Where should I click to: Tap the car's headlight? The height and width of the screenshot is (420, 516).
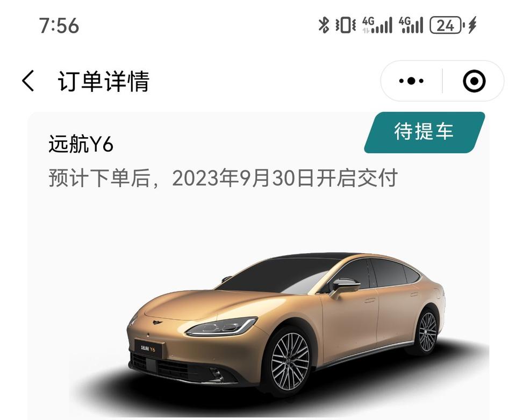coord(221,325)
